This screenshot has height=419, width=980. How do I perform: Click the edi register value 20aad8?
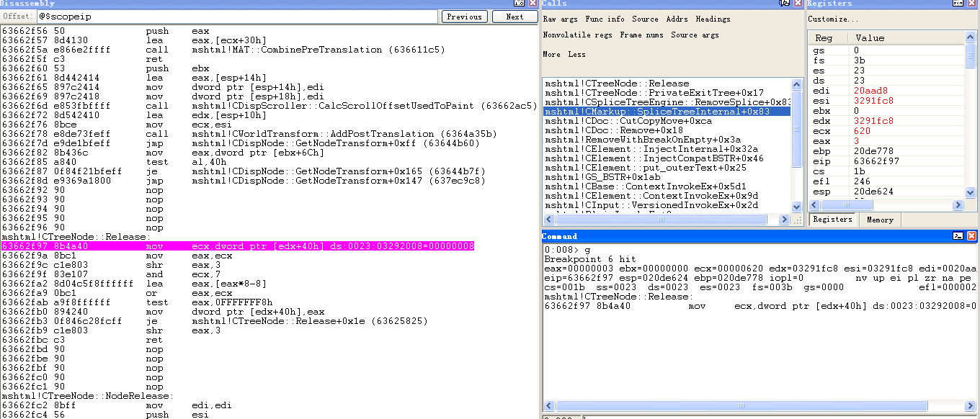pos(871,90)
